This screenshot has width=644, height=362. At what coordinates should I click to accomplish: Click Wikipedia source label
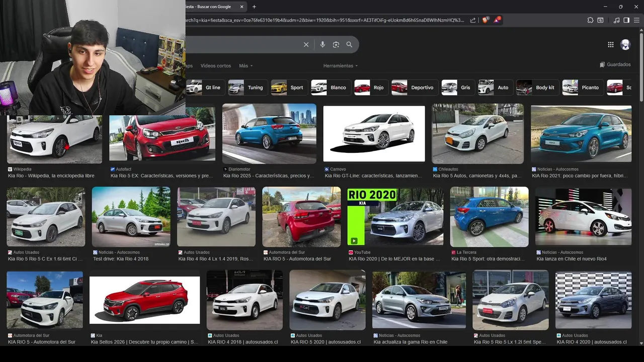[x=22, y=169]
